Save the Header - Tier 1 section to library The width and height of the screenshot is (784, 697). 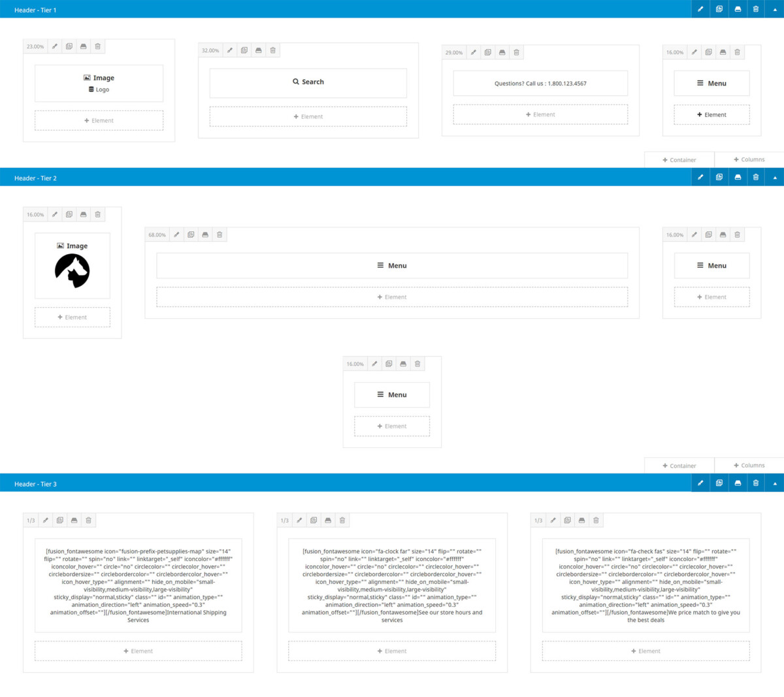pyautogui.click(x=737, y=9)
